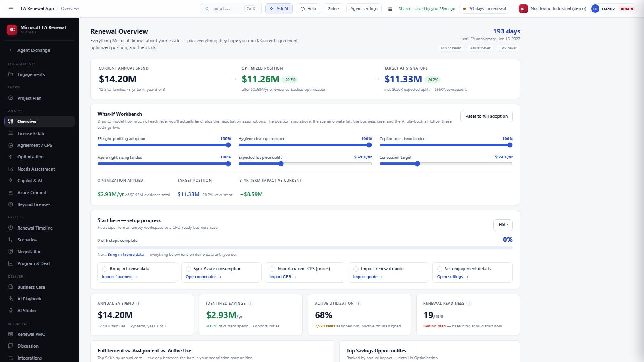644x362 pixels.
Task: Click the Negotiation document icon
Action: pyautogui.click(x=11, y=252)
